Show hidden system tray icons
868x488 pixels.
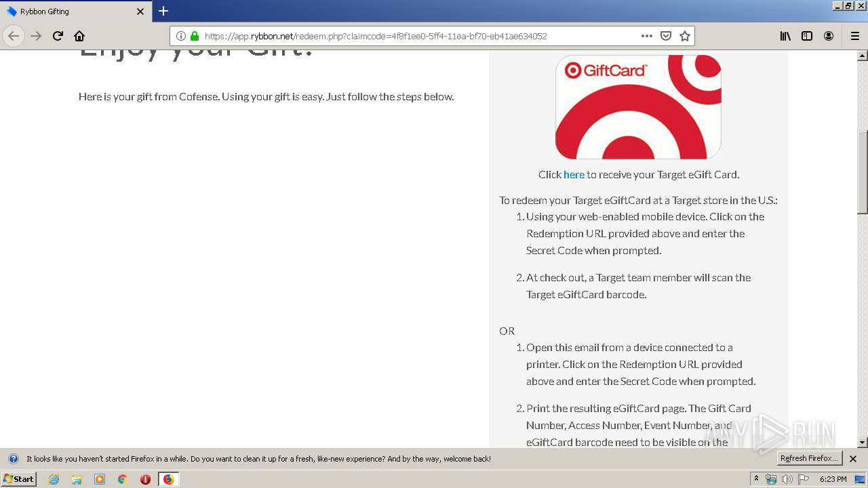tap(756, 479)
